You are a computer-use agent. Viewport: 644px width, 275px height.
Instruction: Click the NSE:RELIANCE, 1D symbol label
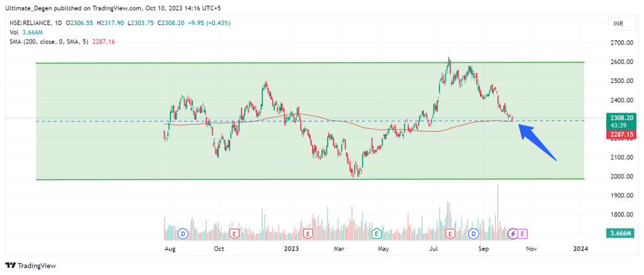[36, 23]
